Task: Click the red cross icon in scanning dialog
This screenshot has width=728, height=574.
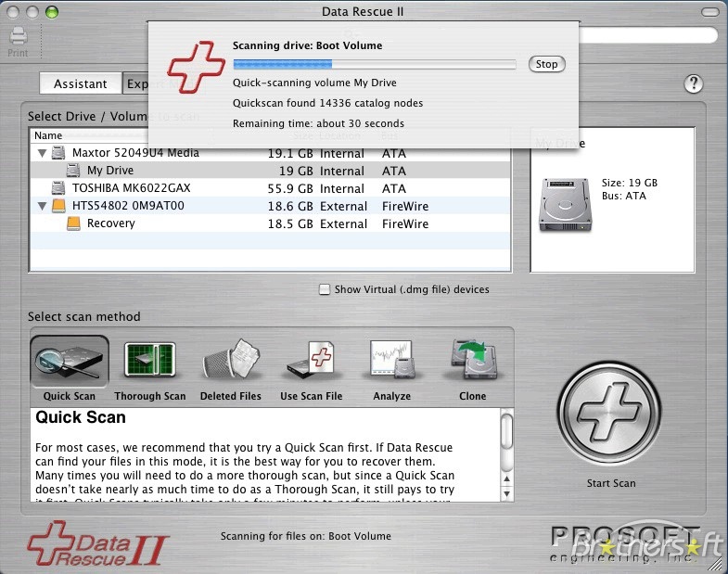Action: pos(196,68)
